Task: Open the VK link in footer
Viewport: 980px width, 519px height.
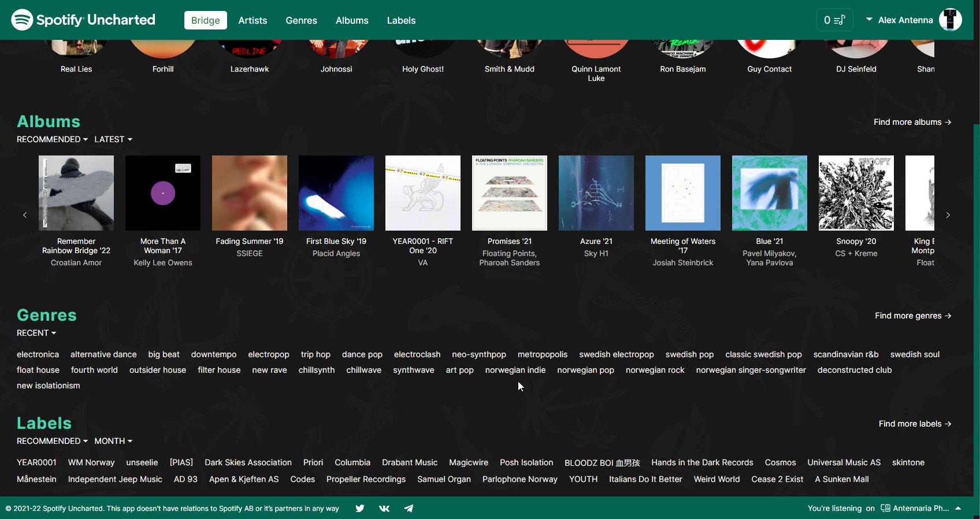Action: 384,509
